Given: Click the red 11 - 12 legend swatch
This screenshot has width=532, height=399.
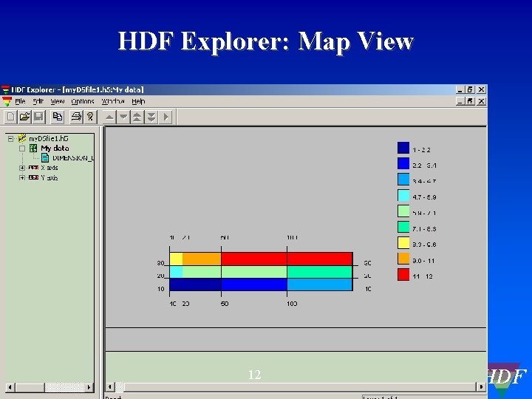Looking at the screenshot, I should 403,274.
